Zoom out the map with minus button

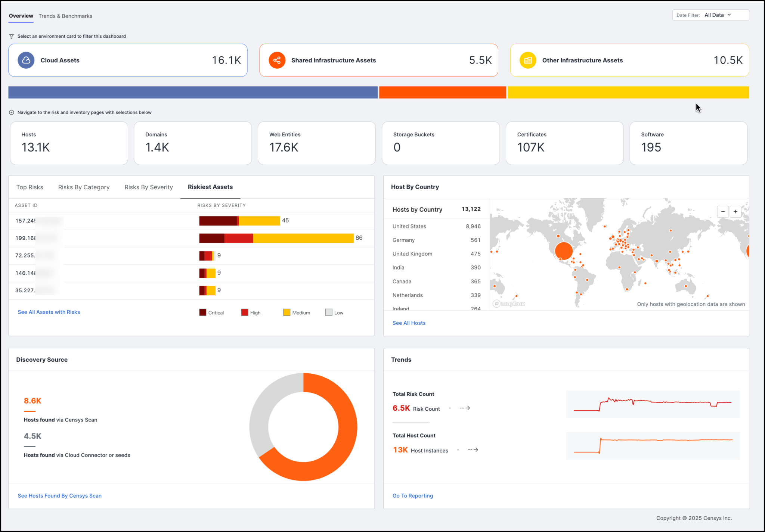723,212
